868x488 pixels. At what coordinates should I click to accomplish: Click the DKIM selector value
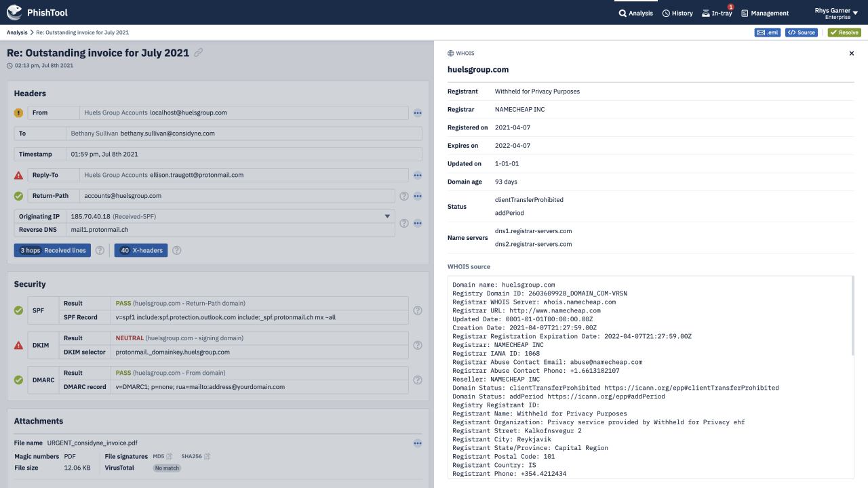pos(173,352)
